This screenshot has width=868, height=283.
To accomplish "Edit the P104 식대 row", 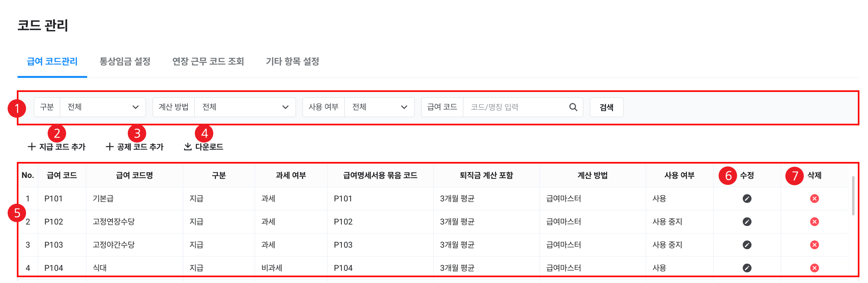I will 747,268.
